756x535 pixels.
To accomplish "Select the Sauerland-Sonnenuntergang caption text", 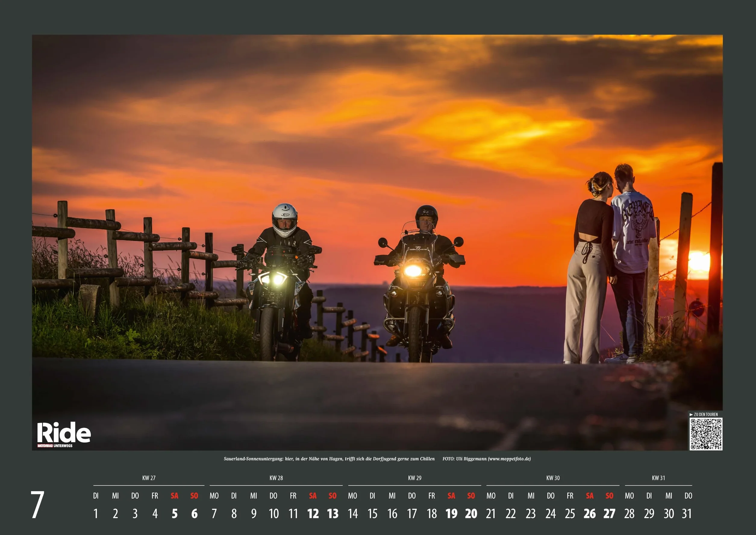I will click(329, 459).
